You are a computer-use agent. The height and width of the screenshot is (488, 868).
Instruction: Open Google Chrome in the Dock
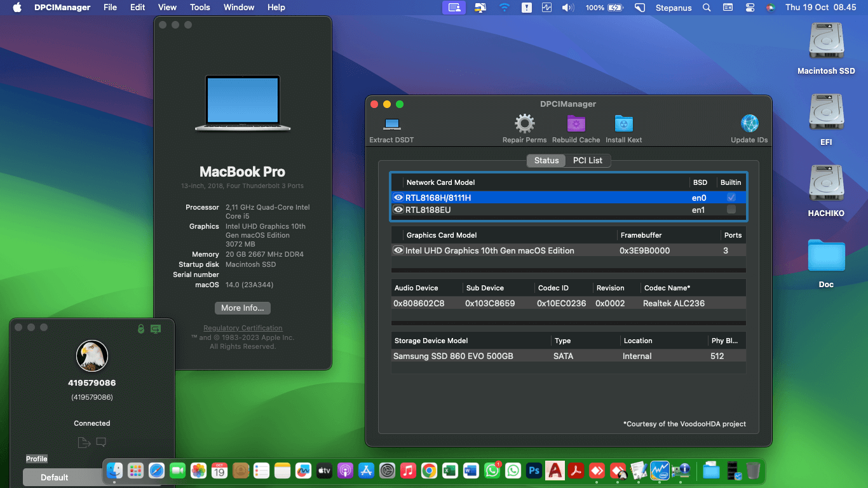(x=430, y=471)
